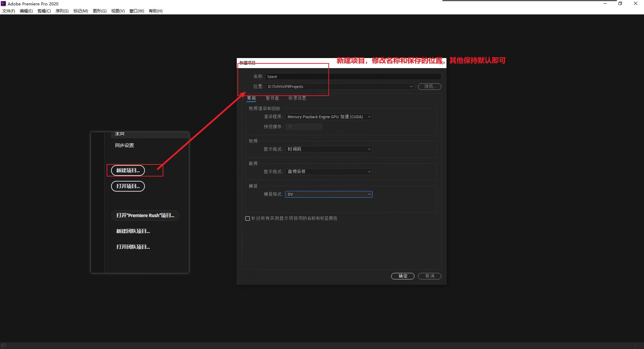
Task: Click the 浏览 browse button
Action: tap(429, 87)
